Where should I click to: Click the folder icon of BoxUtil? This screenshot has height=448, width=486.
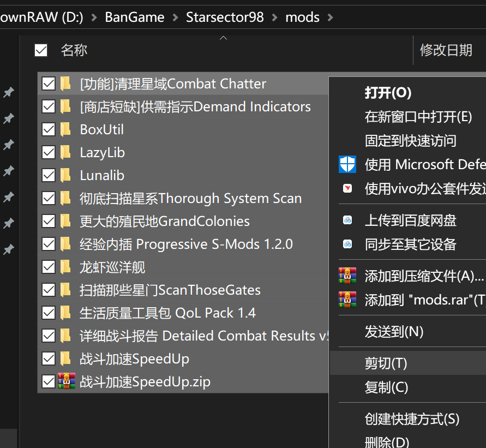(65, 129)
